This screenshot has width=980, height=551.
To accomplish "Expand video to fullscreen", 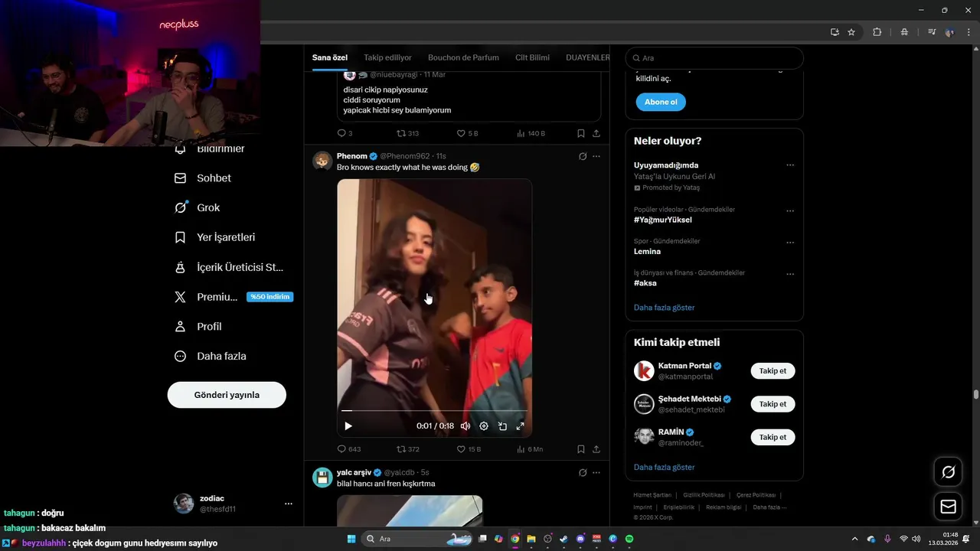I will tap(521, 426).
